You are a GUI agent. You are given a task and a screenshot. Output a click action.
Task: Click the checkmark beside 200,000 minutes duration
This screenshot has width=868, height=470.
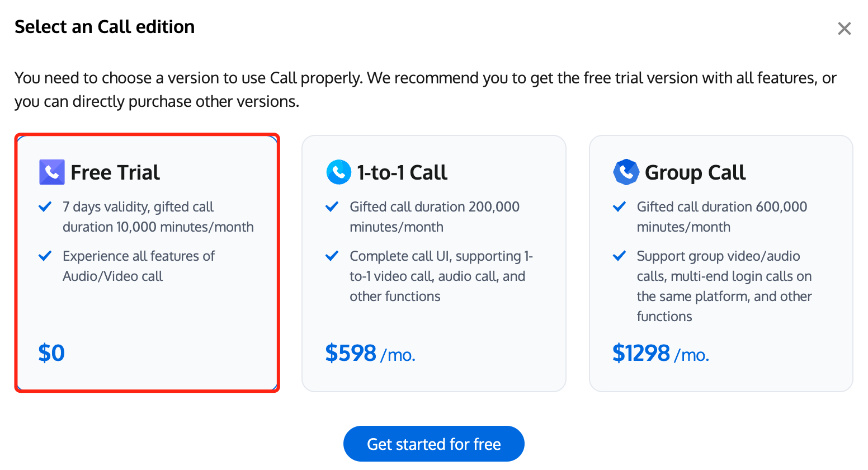click(x=332, y=207)
